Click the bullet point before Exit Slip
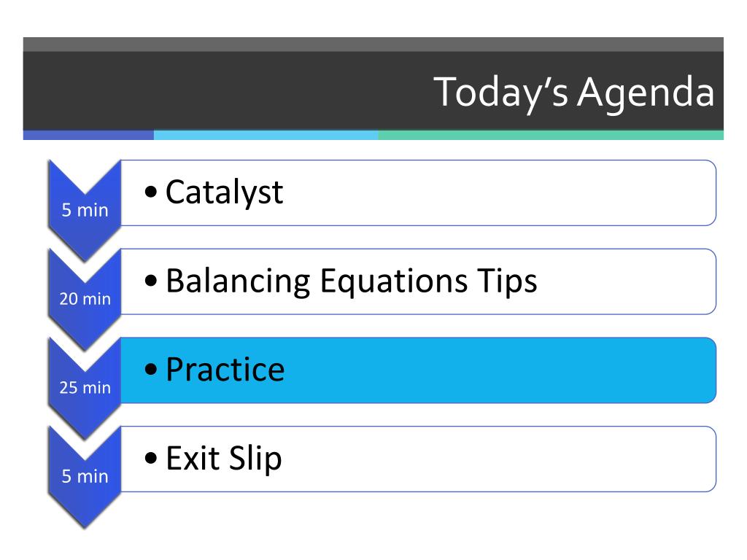This screenshot has height=560, width=747. tap(150, 458)
